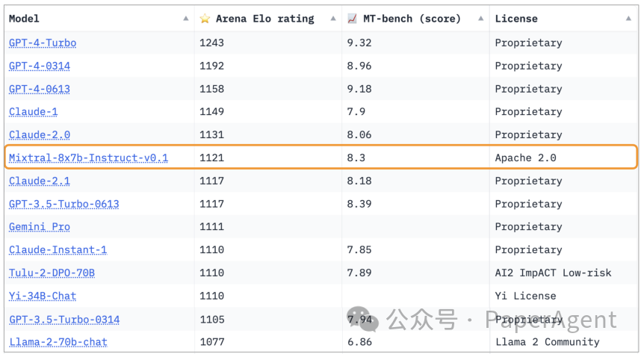Select the Elo value 1105
644x354 pixels.
coord(212,320)
